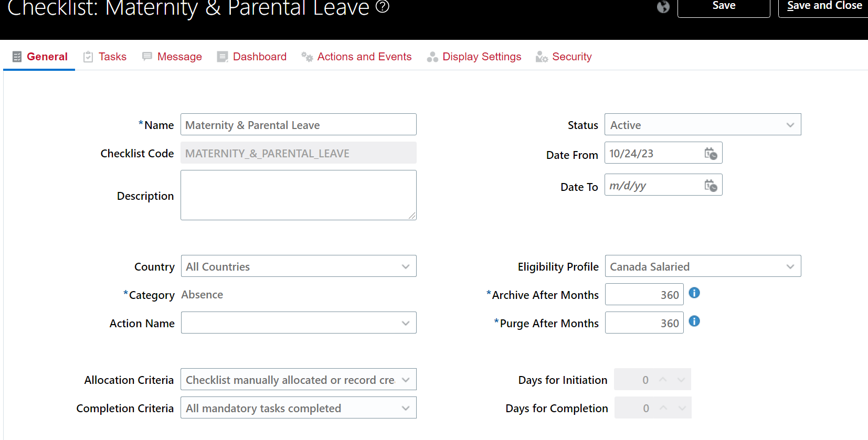Click the help icon next to checklist title
The height and width of the screenshot is (440, 868).
pos(382,6)
